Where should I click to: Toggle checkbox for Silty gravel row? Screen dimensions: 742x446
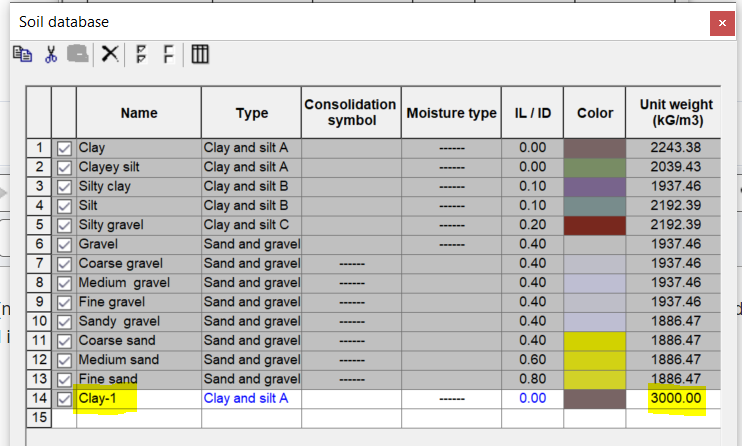pos(64,225)
